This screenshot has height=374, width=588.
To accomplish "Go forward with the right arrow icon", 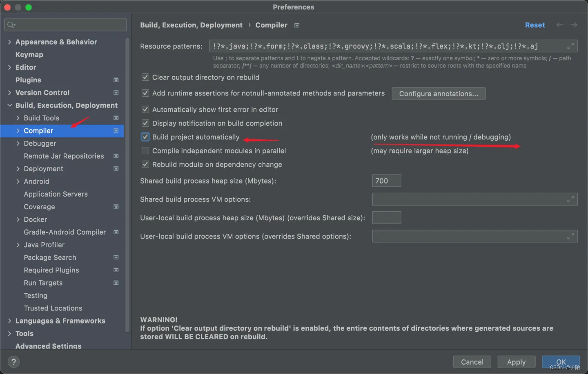I will (x=574, y=25).
